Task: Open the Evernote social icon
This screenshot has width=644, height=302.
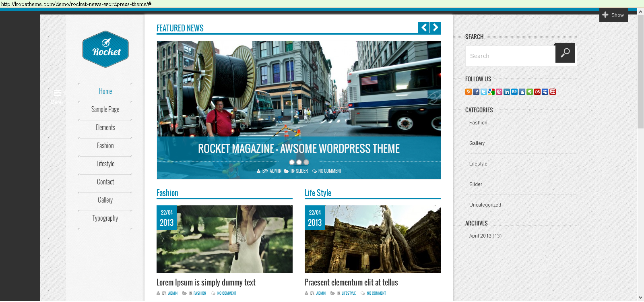Action: (530, 92)
